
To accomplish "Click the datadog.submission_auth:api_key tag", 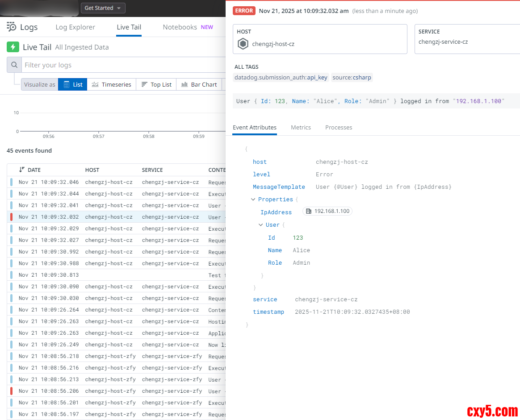I will 281,77.
